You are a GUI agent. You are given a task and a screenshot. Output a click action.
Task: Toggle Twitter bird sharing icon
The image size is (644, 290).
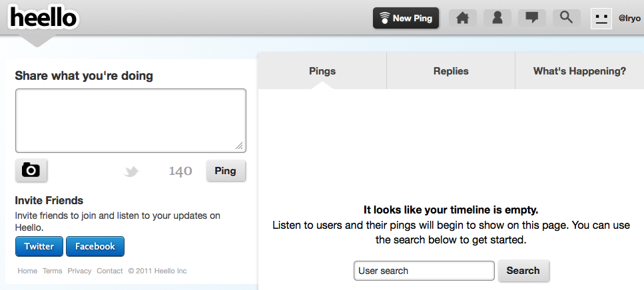pos(131,172)
